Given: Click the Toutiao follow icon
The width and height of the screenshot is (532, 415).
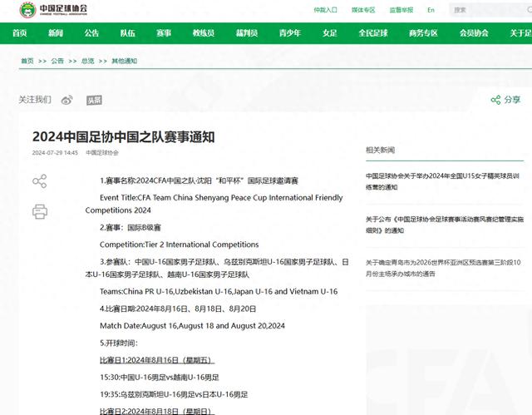Looking at the screenshot, I should 94,100.
